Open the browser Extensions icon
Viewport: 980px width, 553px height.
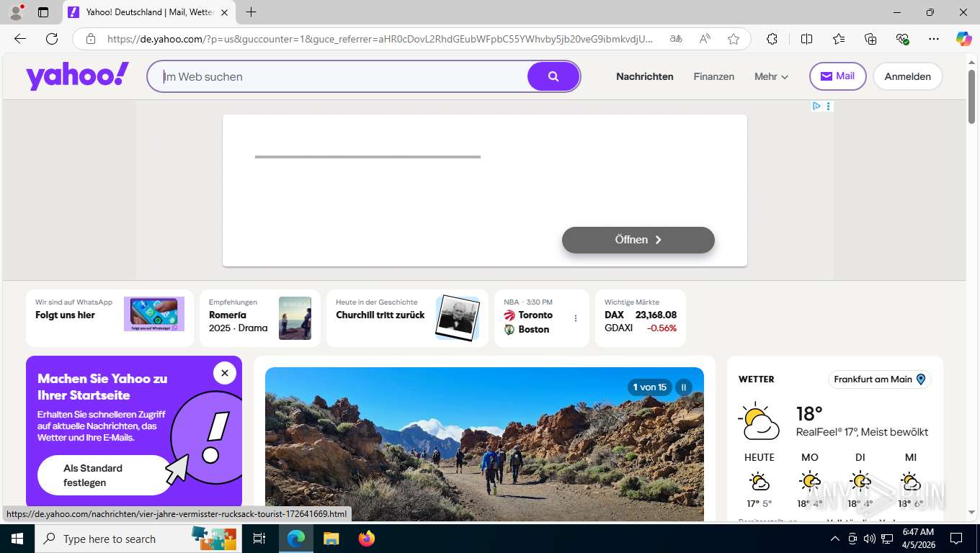[x=772, y=39]
